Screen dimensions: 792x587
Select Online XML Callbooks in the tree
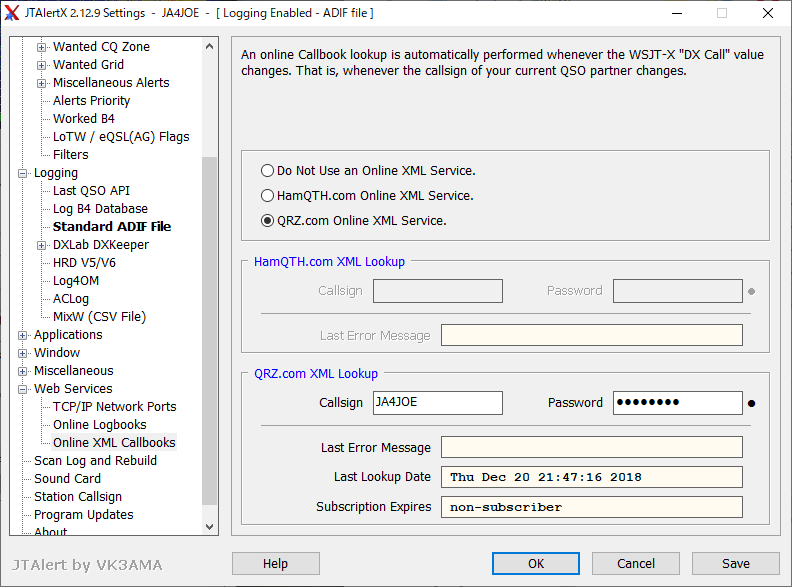pos(114,443)
